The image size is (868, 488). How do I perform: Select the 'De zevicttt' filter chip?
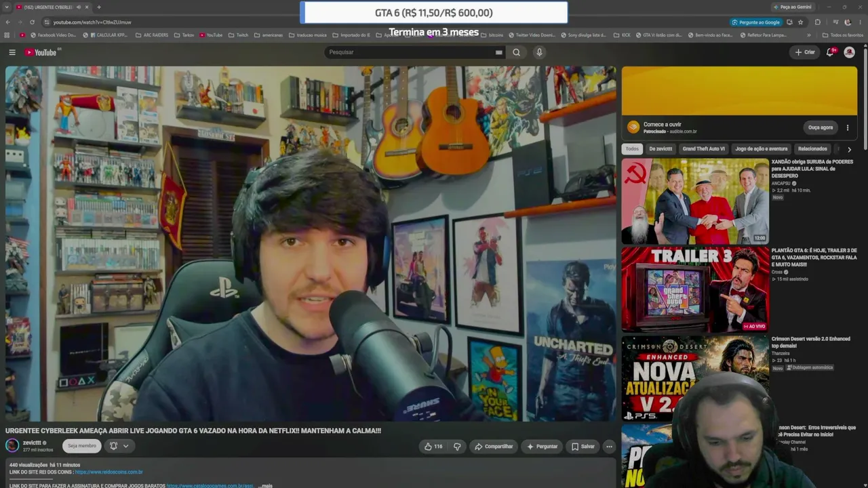click(x=660, y=149)
